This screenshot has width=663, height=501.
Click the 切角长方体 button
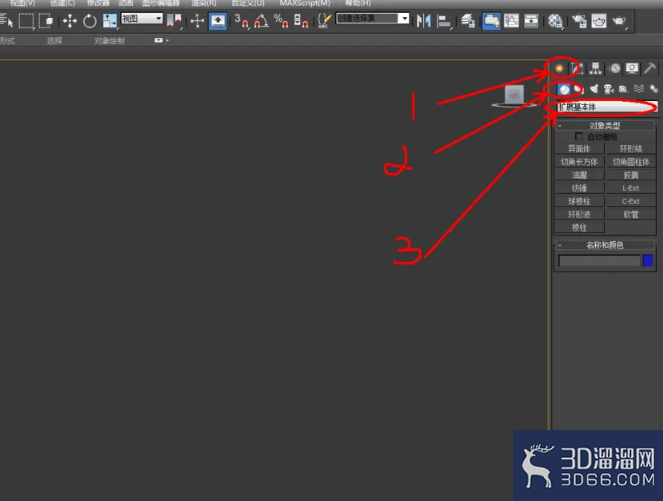click(579, 162)
